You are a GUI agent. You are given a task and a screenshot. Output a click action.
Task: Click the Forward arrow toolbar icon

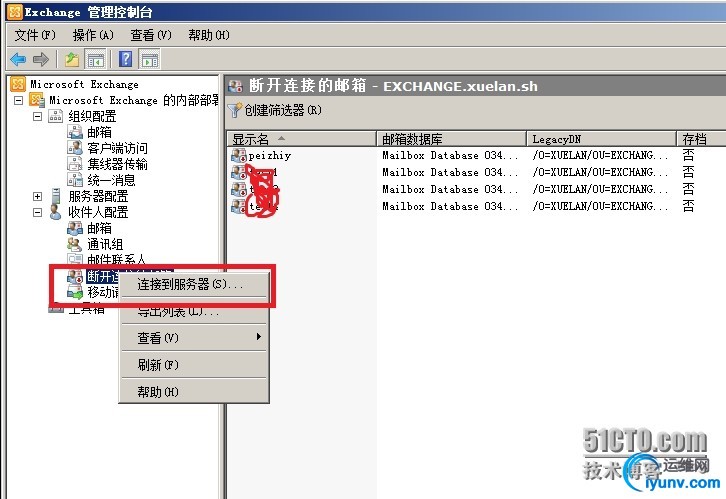tap(41, 59)
